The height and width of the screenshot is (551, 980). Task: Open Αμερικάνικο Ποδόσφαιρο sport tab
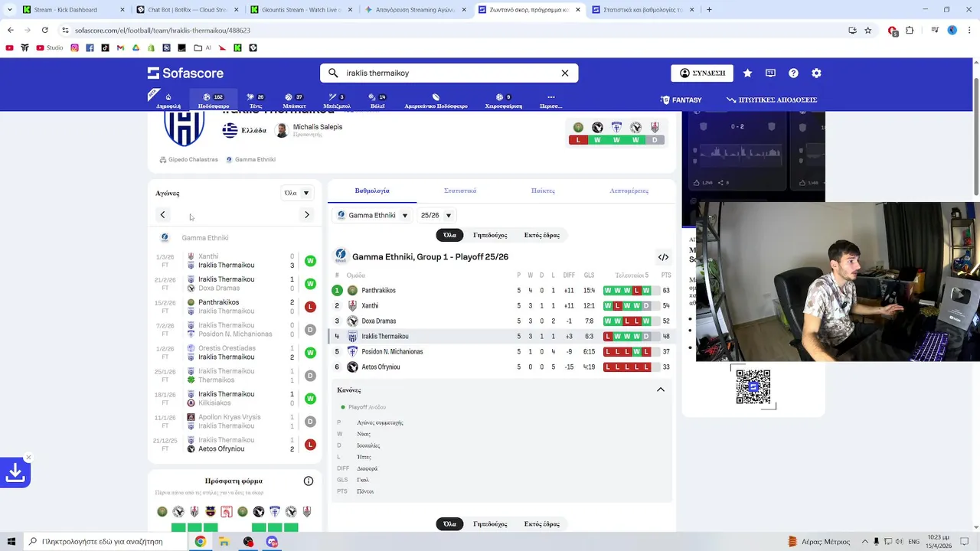point(436,101)
